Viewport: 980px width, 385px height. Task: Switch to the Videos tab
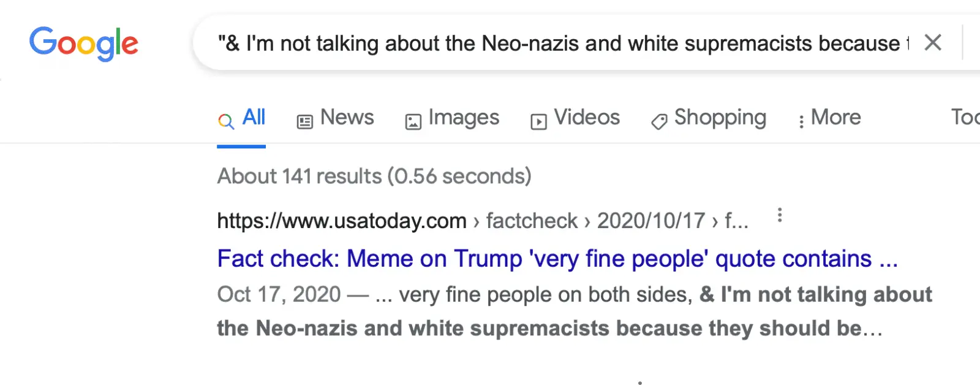click(586, 117)
